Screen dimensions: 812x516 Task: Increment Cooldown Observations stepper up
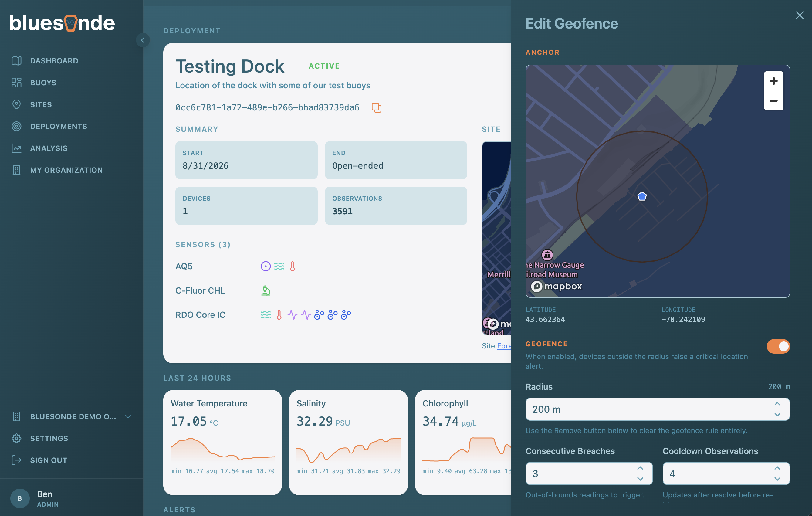coord(777,468)
